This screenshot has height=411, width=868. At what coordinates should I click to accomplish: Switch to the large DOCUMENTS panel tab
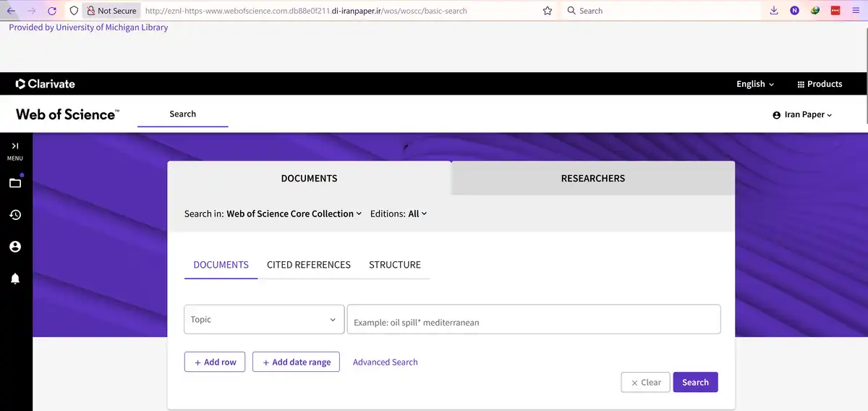[x=309, y=178]
